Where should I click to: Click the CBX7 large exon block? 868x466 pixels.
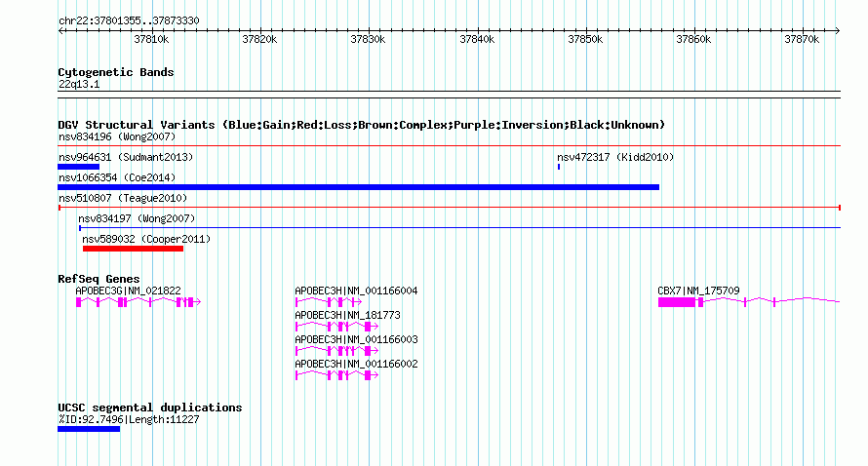[x=677, y=301]
